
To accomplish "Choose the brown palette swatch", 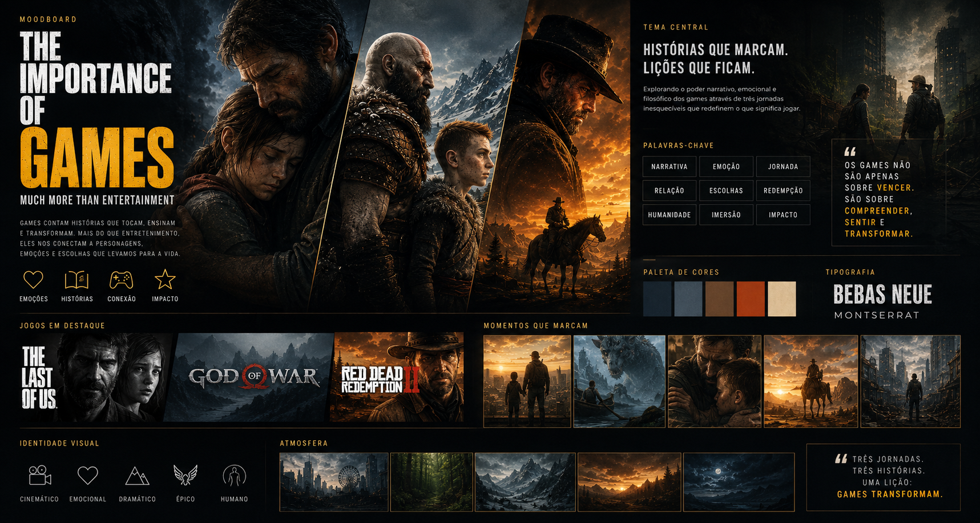I will coord(719,299).
